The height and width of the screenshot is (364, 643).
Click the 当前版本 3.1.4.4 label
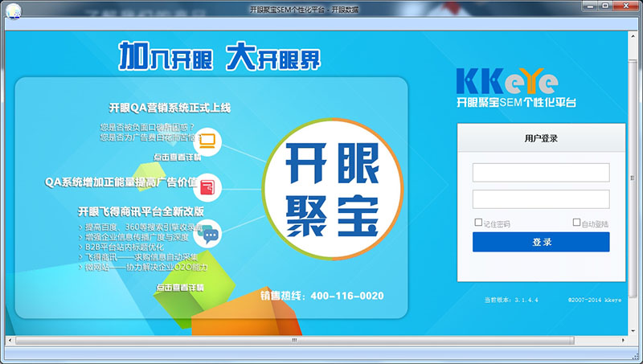click(511, 300)
